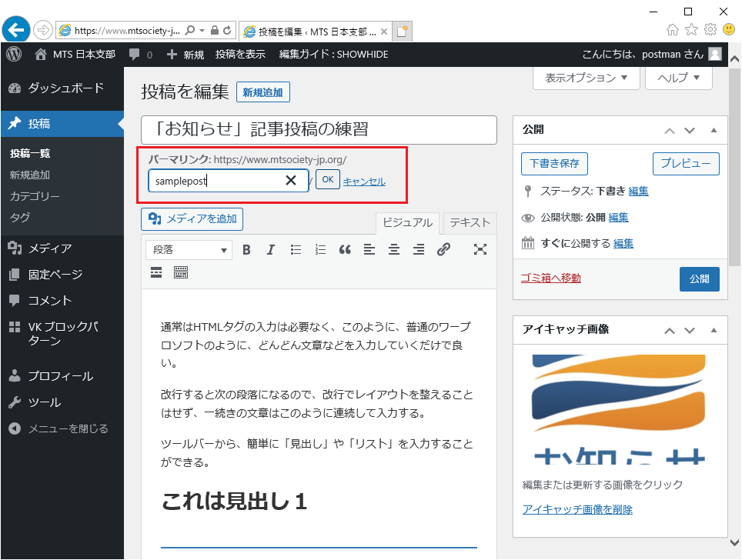Click the permalink slug input field
The image size is (742, 560).
coord(216,181)
